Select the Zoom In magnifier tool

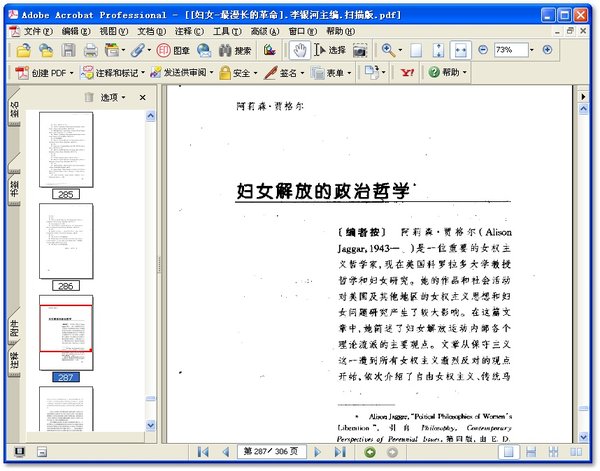click(x=388, y=50)
